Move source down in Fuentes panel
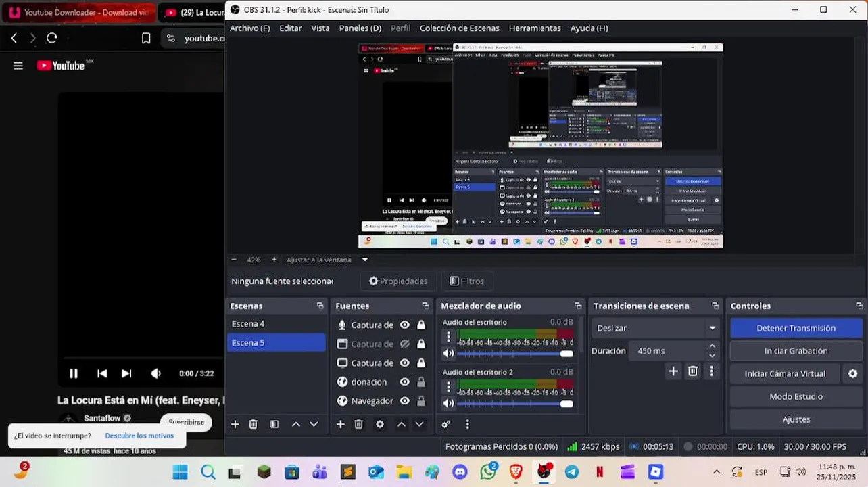Image resolution: width=868 pixels, height=487 pixels. (x=419, y=424)
